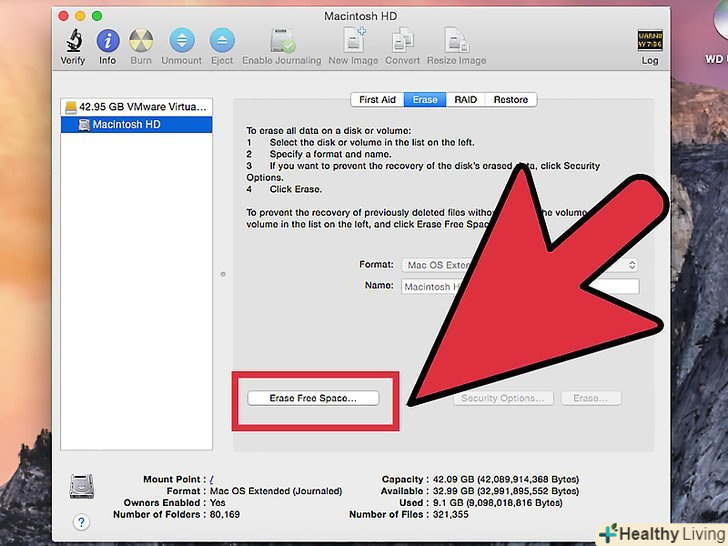Click the Burn toolbar icon
728x546 pixels.
coord(141,41)
